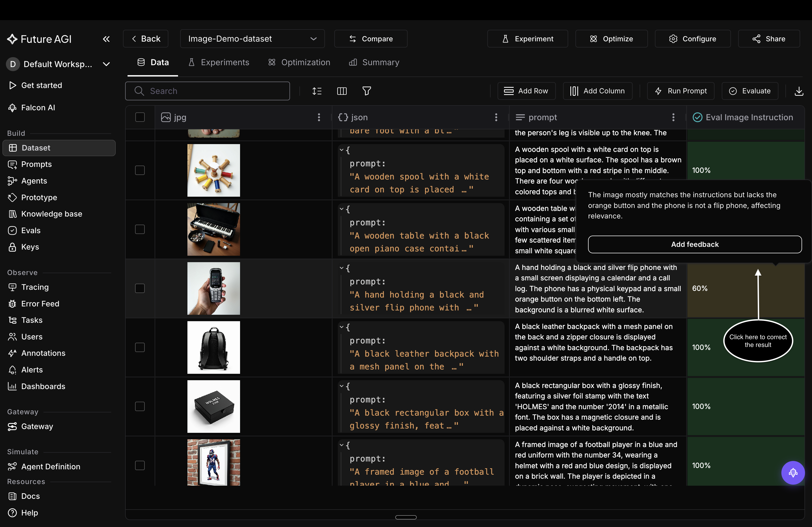The image size is (812, 527).
Task: Click the Add Row button
Action: (x=527, y=91)
